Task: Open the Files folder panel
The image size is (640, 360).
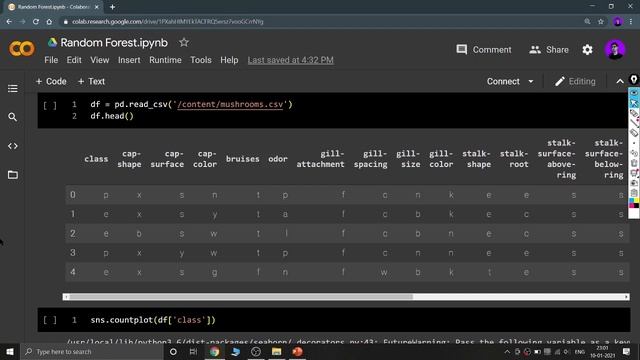Action: click(x=13, y=175)
